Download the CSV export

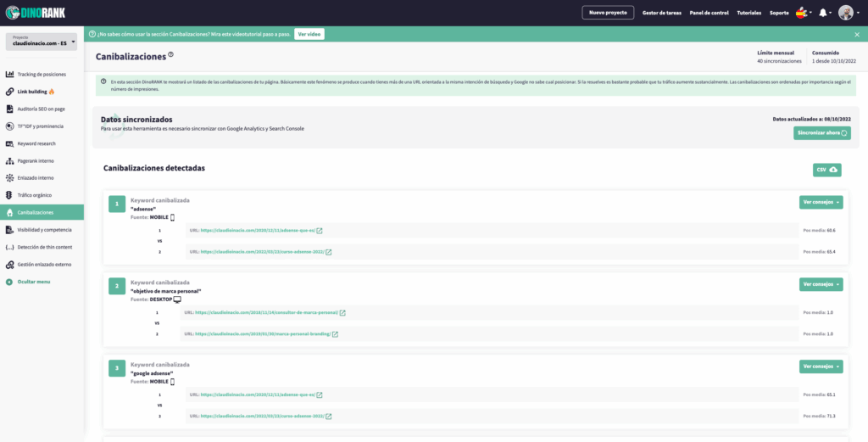tap(826, 170)
